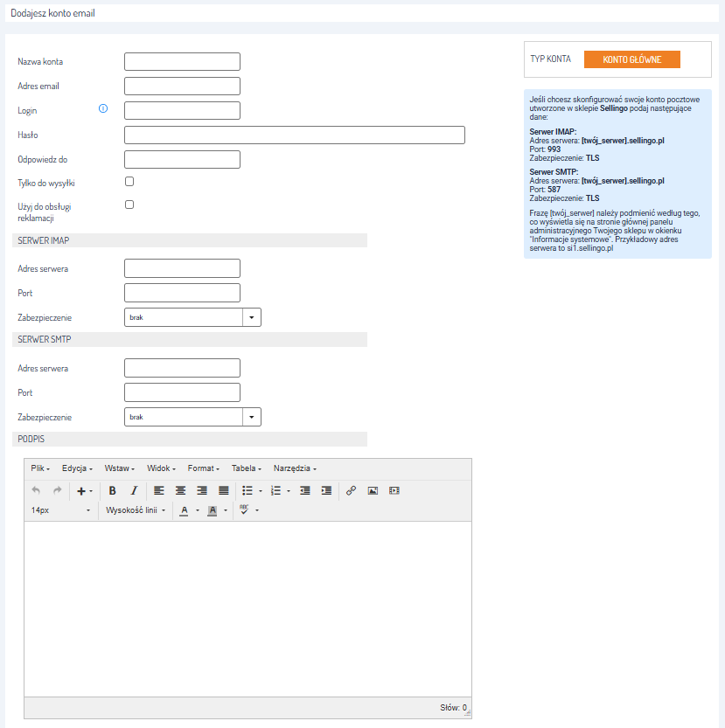
Task: Toggle bold formatting in signature editor
Action: tap(112, 491)
